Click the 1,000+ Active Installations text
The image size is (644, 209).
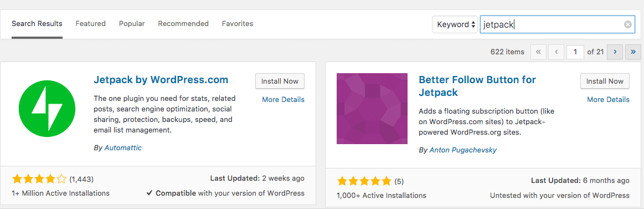(x=382, y=195)
